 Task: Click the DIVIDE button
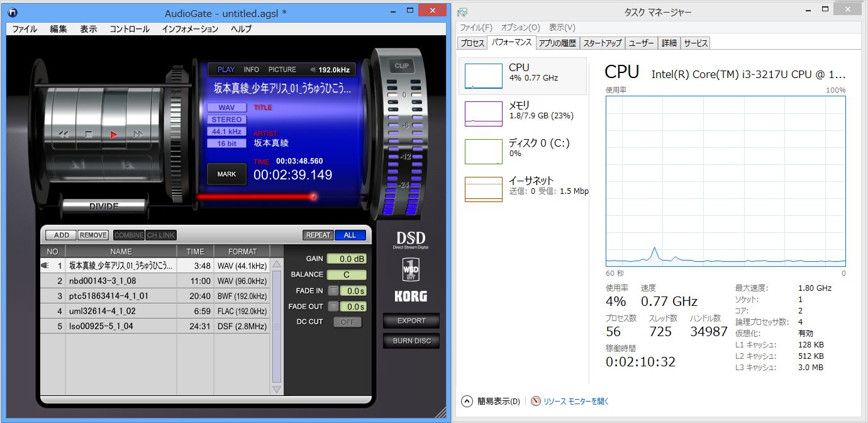(104, 206)
